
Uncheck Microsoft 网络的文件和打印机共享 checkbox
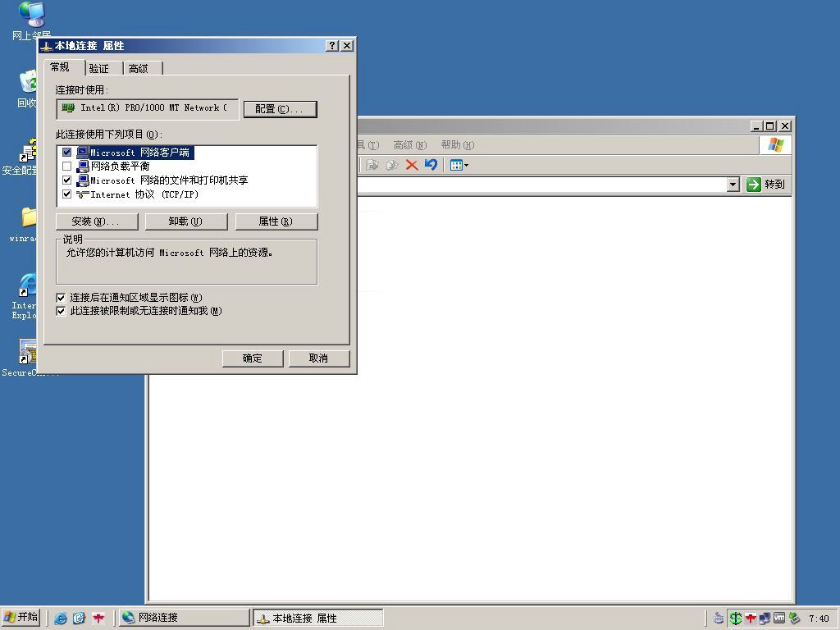(66, 180)
